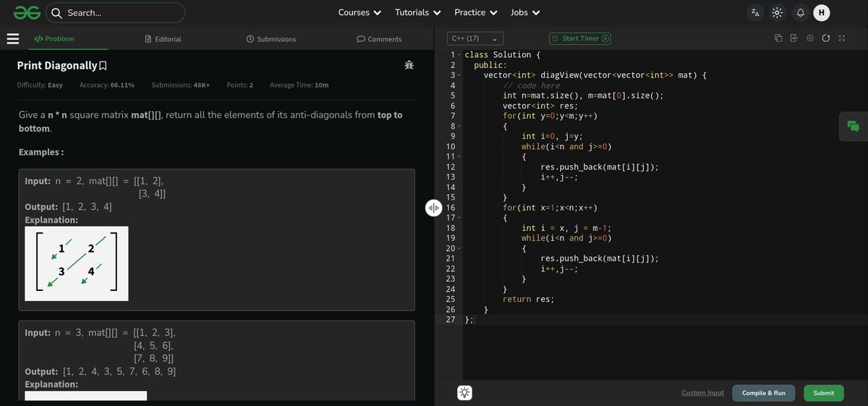Open the H profile avatar
Screen dimensions: 868x406
822,12
